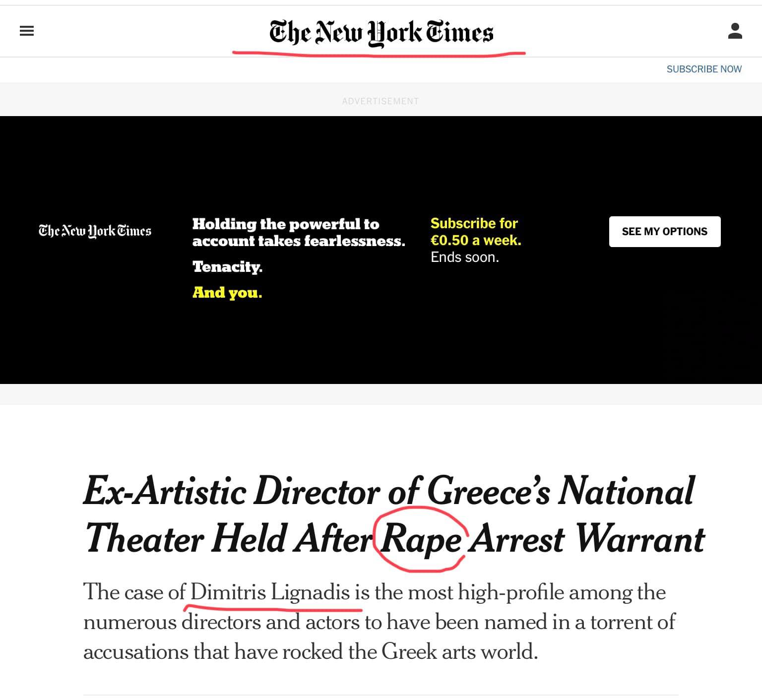Click the SUBSCRIBE NOW link
762x700 pixels.
[704, 69]
